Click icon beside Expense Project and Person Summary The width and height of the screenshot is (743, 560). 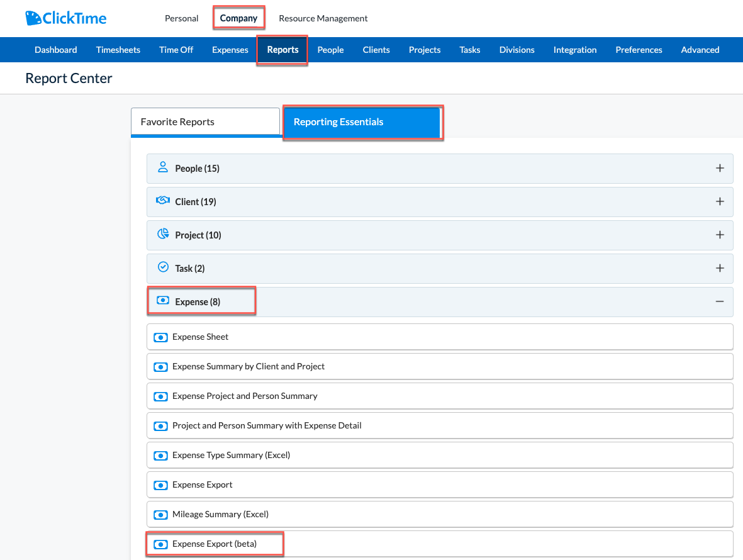point(160,396)
